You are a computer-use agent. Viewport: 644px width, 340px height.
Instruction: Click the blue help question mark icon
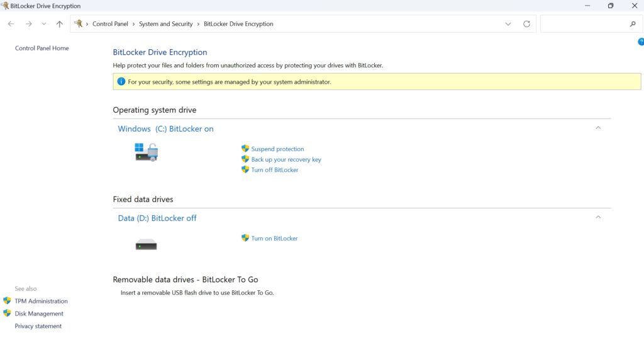click(x=641, y=42)
